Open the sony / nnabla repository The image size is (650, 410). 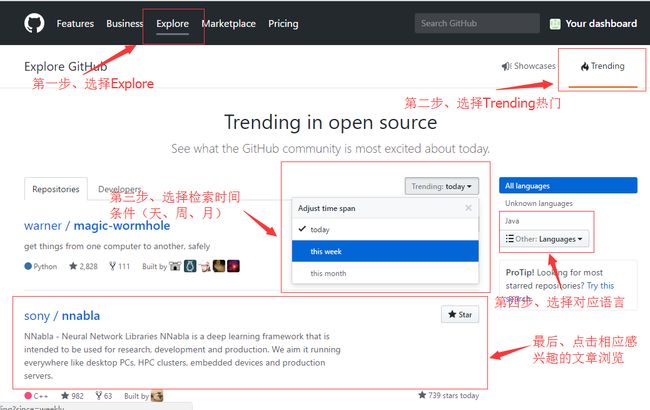[62, 316]
